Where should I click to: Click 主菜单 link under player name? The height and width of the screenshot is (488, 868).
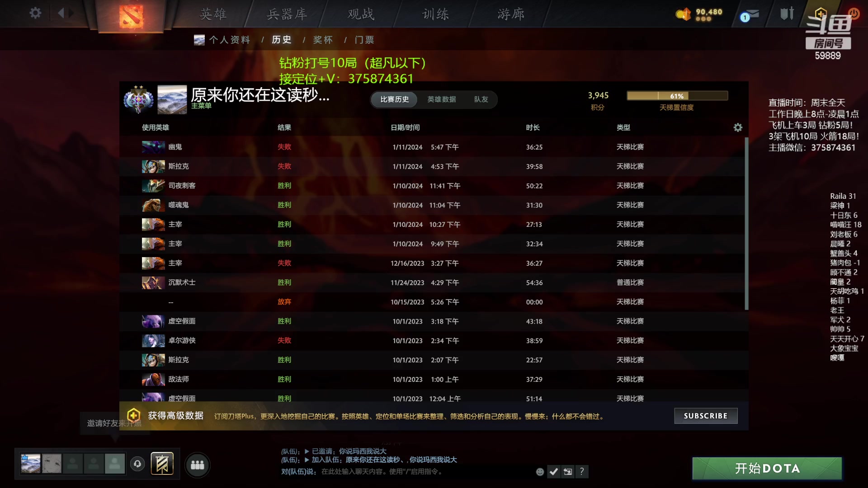(201, 106)
